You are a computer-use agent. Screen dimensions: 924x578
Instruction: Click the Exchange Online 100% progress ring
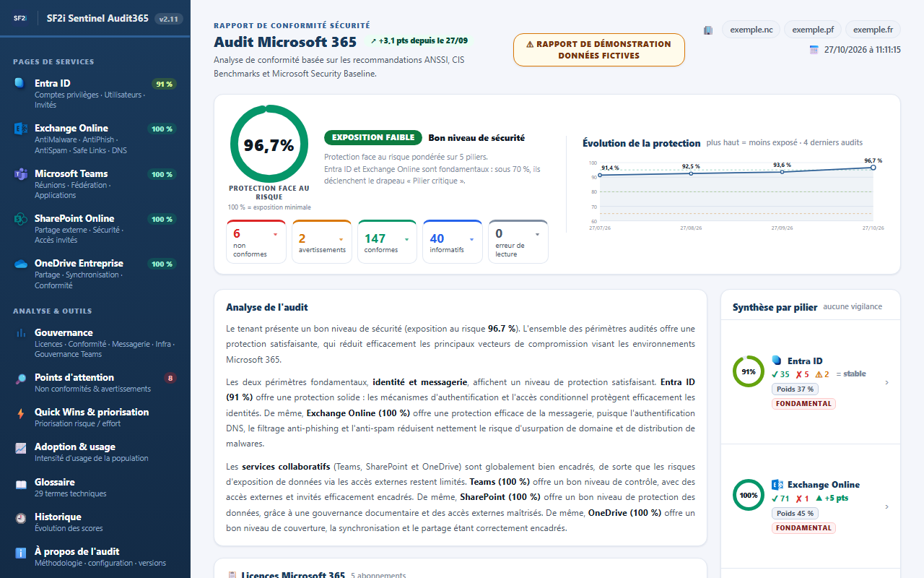pyautogui.click(x=749, y=496)
